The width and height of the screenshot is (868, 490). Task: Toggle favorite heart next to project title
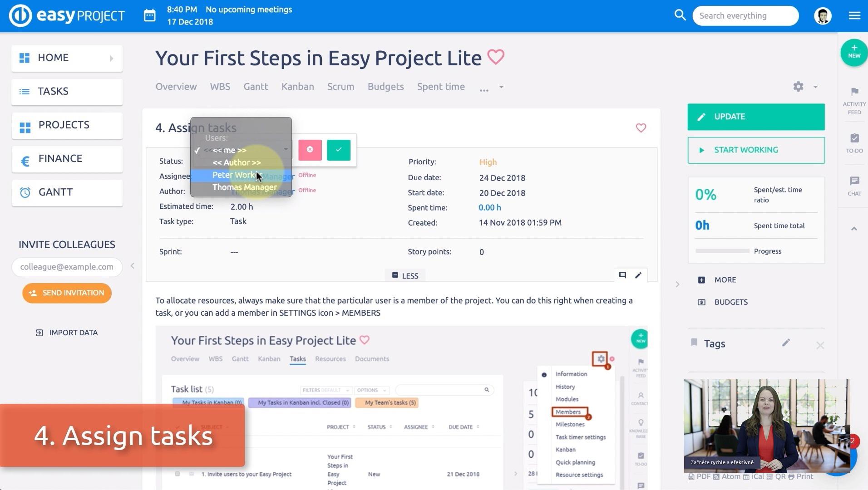coord(496,57)
